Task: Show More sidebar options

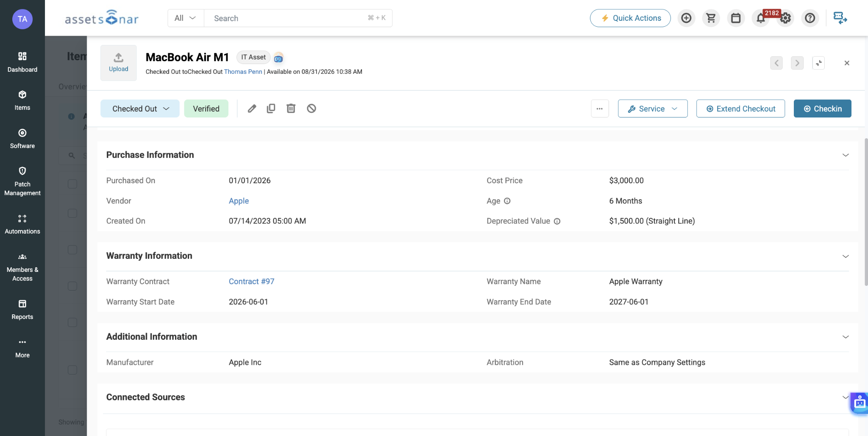Action: click(x=22, y=348)
